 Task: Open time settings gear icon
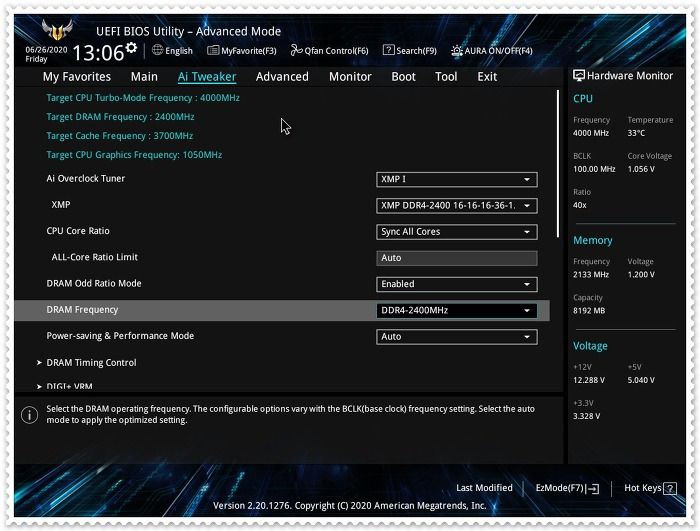[131, 47]
